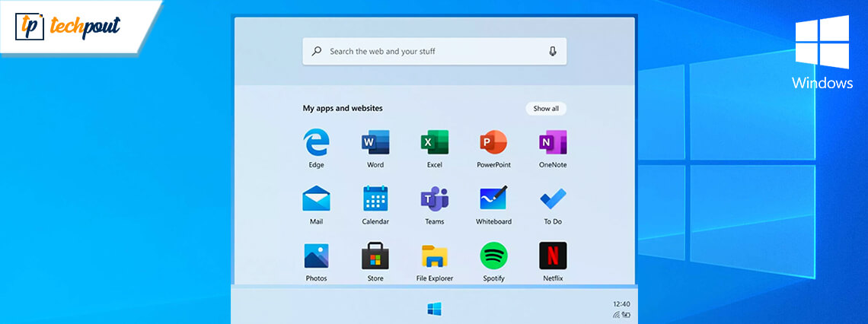Click Show all apps button
Viewport: 868px width, 324px height.
(546, 109)
